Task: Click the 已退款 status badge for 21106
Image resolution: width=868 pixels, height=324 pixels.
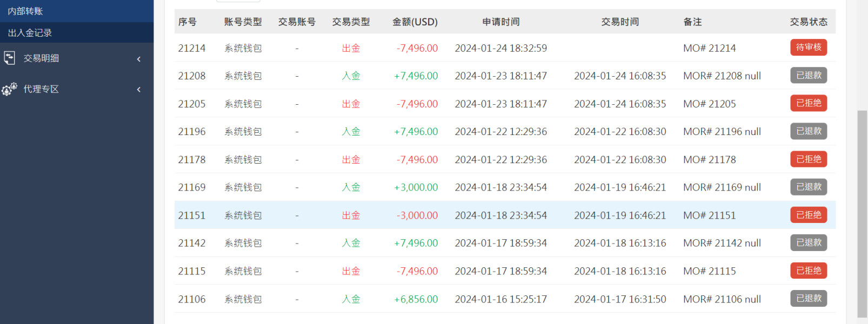Action: 809,299
